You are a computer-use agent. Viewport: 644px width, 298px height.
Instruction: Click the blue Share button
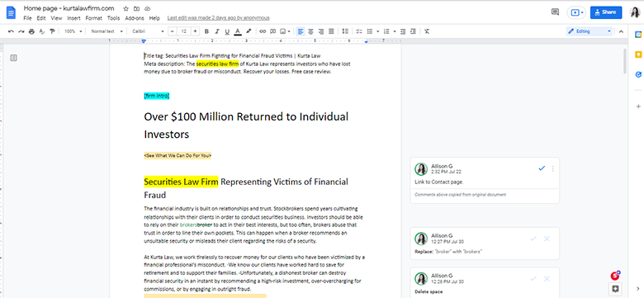click(x=606, y=12)
